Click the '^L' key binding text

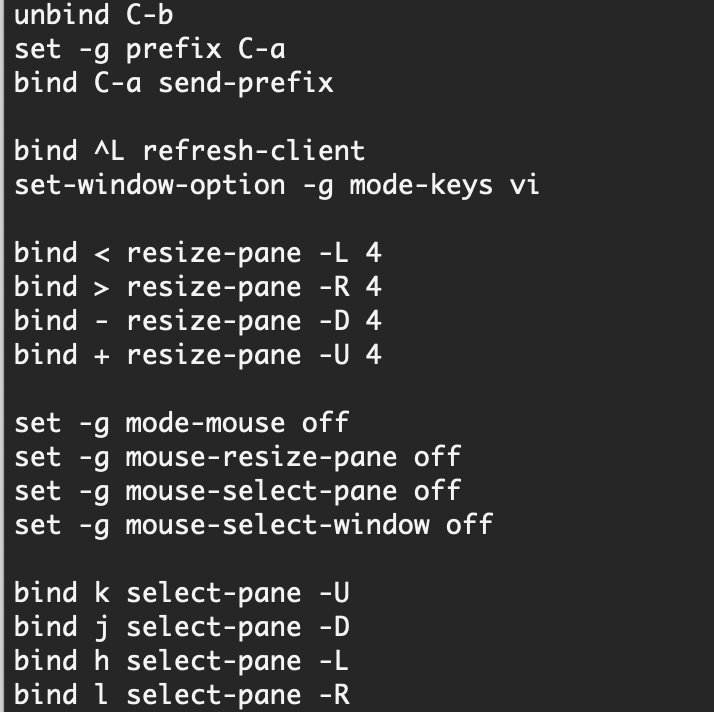(109, 151)
